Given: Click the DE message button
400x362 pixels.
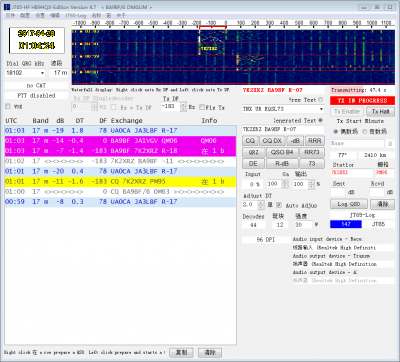Looking at the screenshot, I should [x=253, y=164].
